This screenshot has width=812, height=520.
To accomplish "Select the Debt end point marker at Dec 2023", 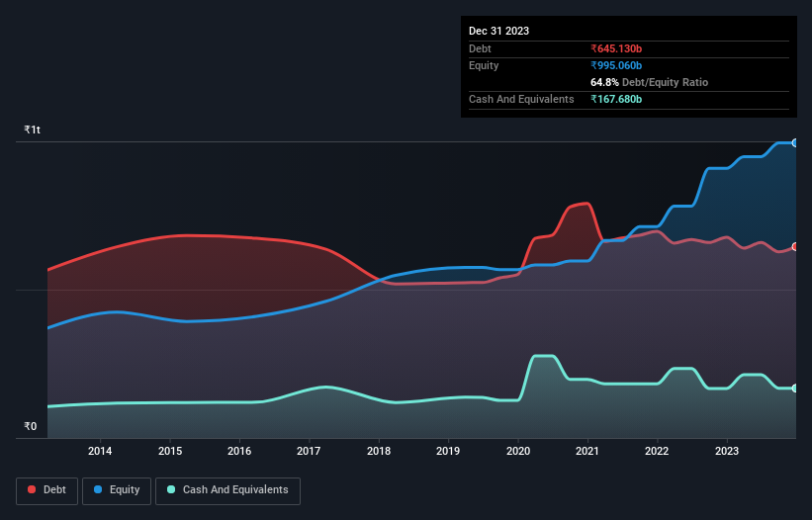I will (795, 247).
